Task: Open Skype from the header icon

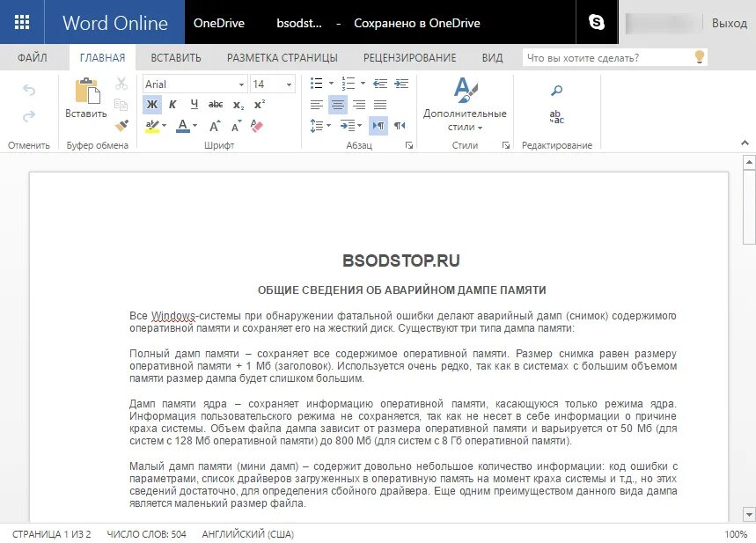Action: click(597, 22)
